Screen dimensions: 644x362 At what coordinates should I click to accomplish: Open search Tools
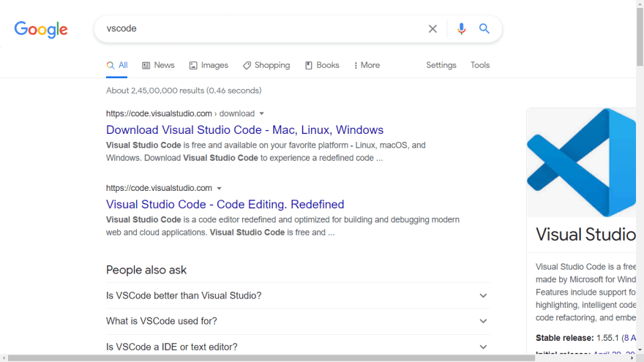[x=480, y=65]
